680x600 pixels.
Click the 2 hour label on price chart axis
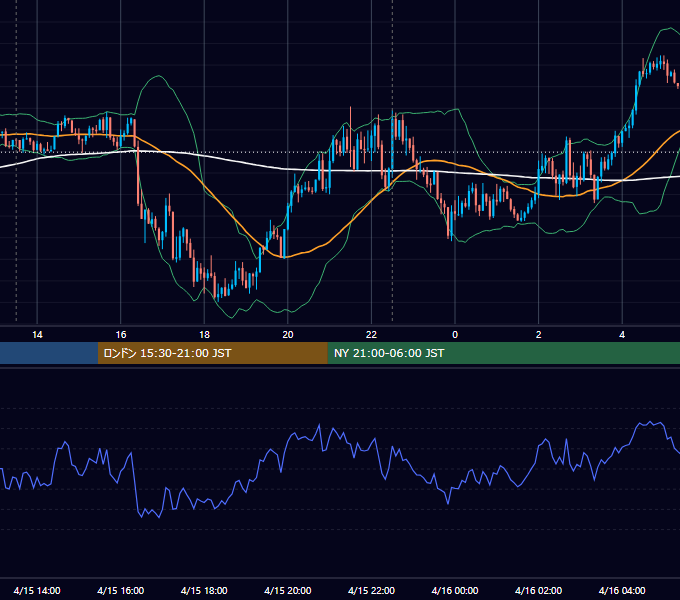click(x=539, y=335)
